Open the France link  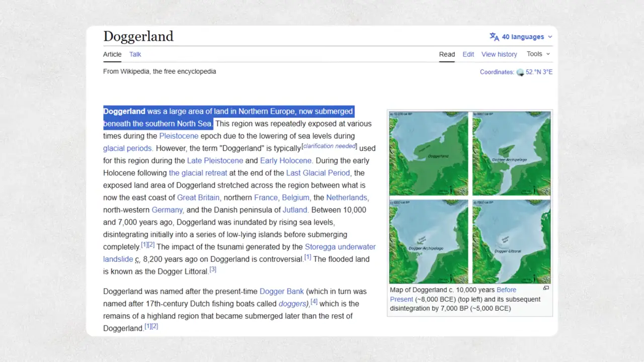[x=266, y=198]
